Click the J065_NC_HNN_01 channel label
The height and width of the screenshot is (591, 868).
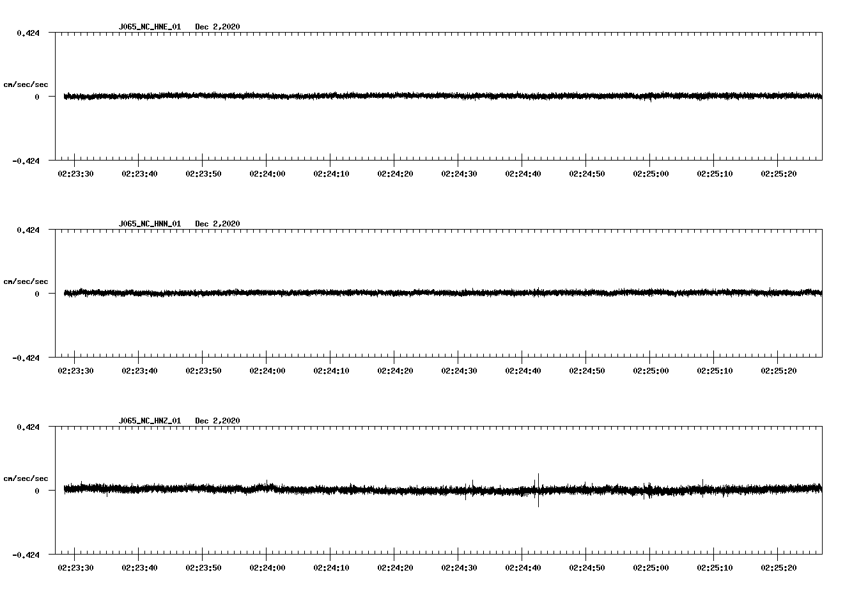[x=150, y=224]
